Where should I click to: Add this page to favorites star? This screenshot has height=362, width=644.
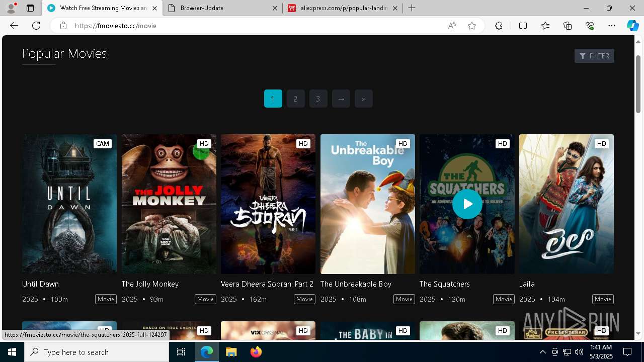pyautogui.click(x=472, y=26)
